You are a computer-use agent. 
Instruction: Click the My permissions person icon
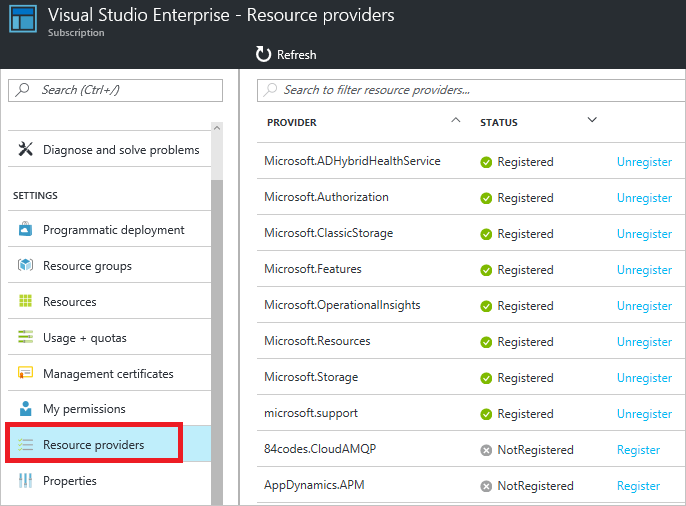click(x=26, y=409)
